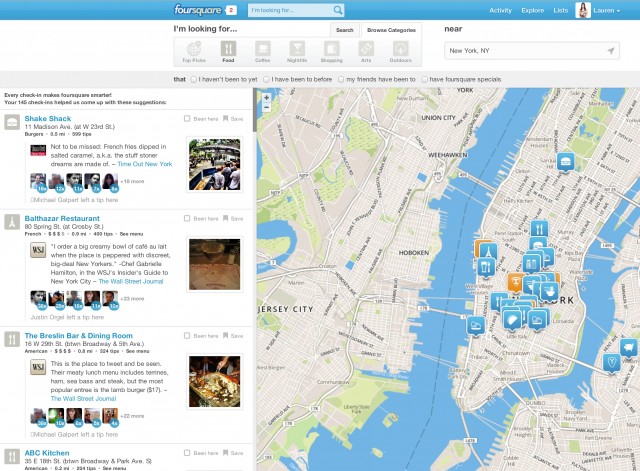Select the Nightlife category icon
Screen dimensions: 640x471
point(297,52)
